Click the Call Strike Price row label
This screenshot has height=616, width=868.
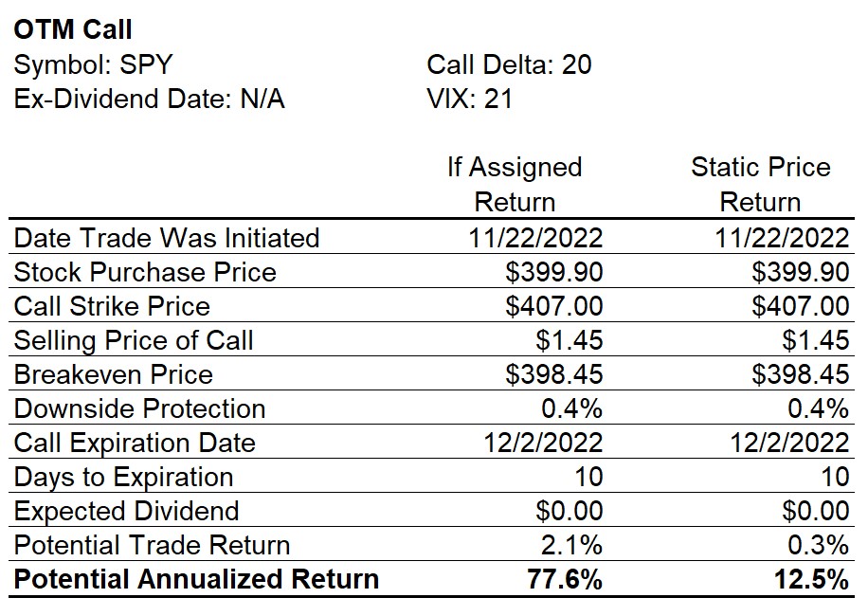[x=112, y=306]
